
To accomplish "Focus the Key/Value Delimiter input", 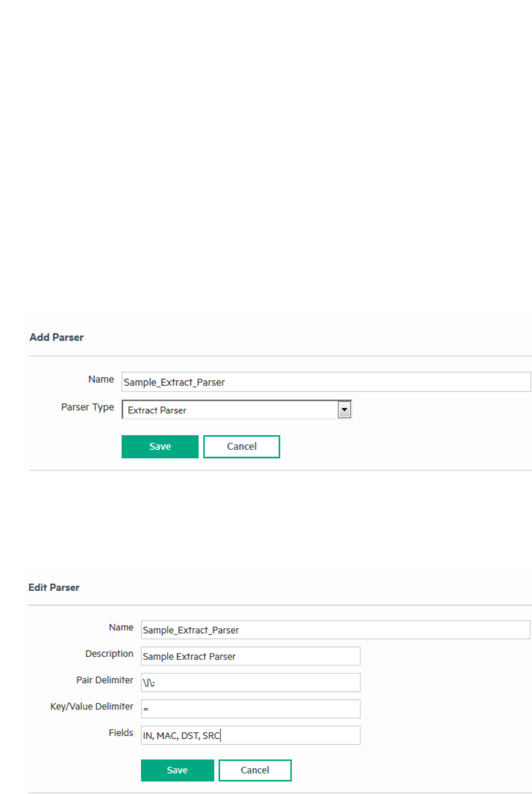I will 250,709.
